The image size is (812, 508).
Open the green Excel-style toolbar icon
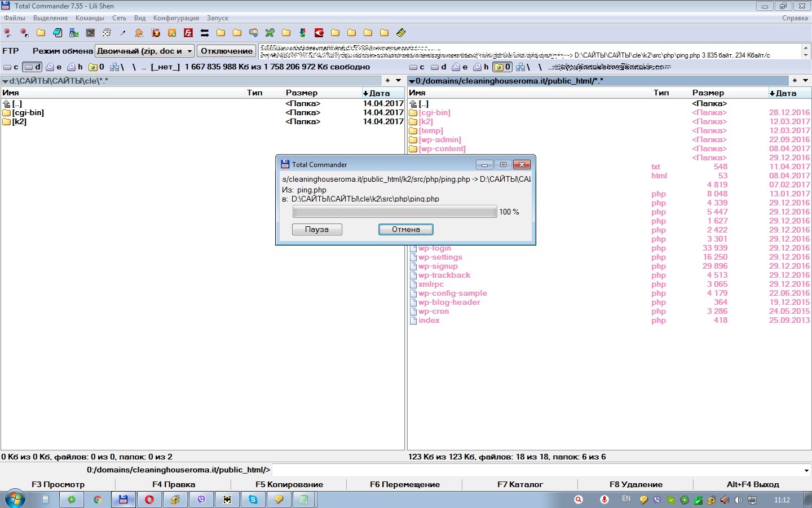pyautogui.click(x=270, y=33)
